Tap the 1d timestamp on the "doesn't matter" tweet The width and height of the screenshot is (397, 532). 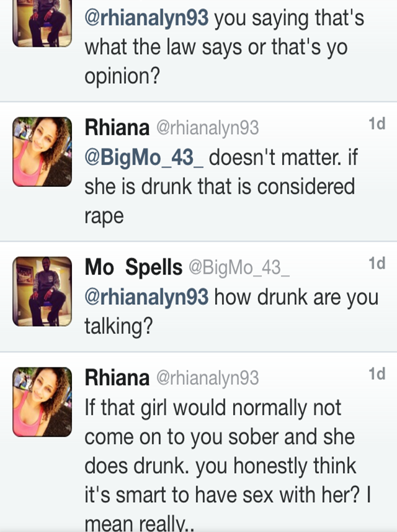coord(377,124)
